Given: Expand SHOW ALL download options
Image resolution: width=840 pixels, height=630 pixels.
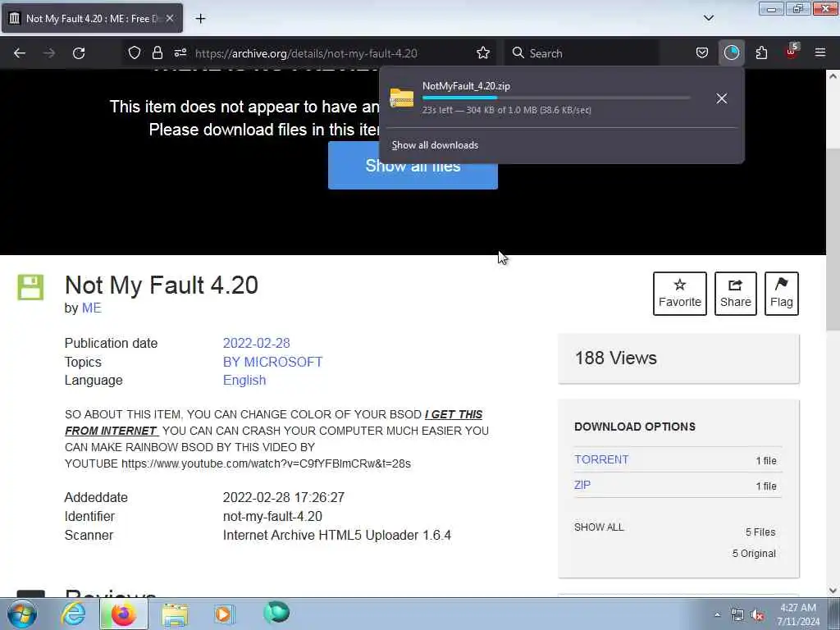Looking at the screenshot, I should point(599,527).
